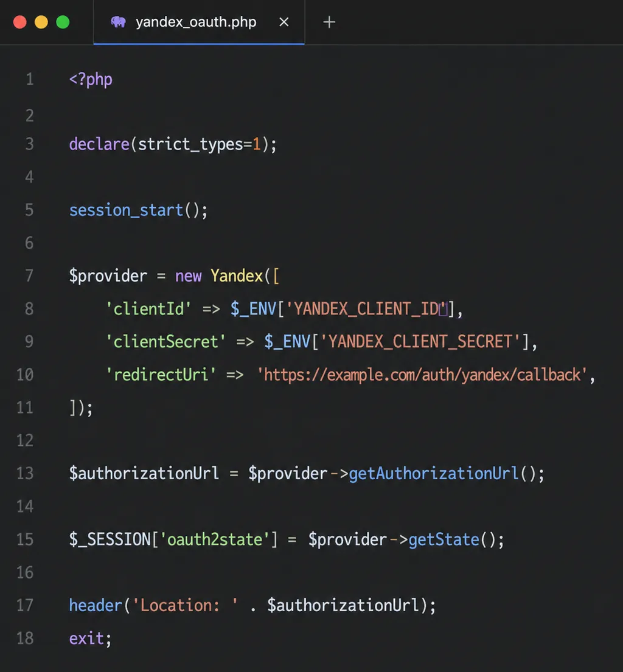Click the getState method call
The width and height of the screenshot is (623, 672).
coord(444,540)
